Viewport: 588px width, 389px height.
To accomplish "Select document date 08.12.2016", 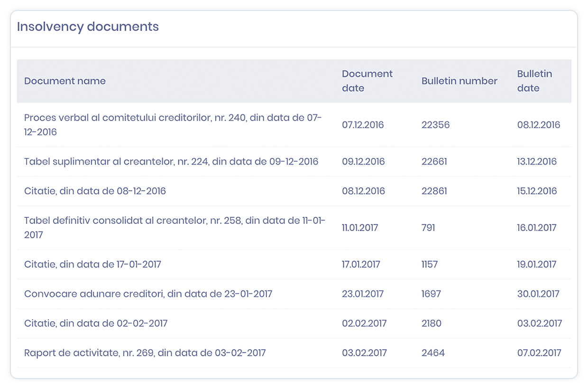I will pos(363,191).
